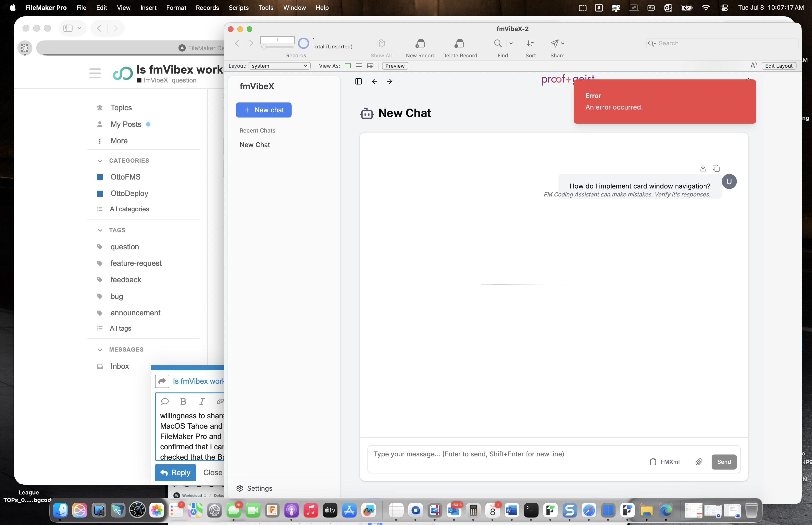Click the New Record toolbar icon
Image resolution: width=812 pixels, height=525 pixels.
tap(420, 43)
